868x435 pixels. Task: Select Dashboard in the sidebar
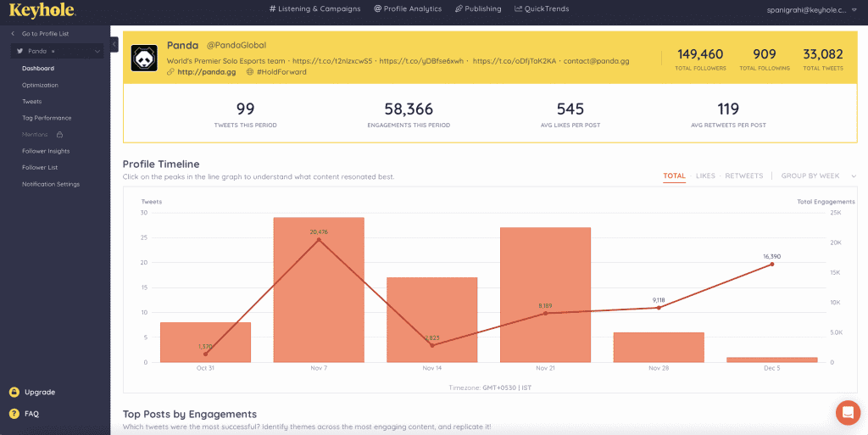point(37,69)
